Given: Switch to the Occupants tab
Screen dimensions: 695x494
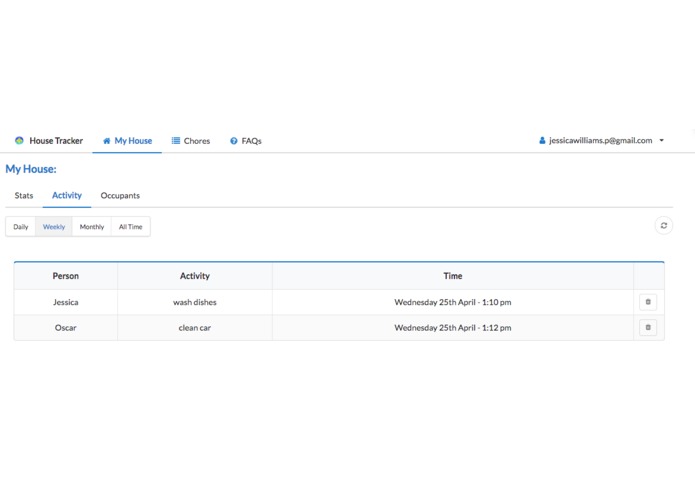Looking at the screenshot, I should [120, 195].
